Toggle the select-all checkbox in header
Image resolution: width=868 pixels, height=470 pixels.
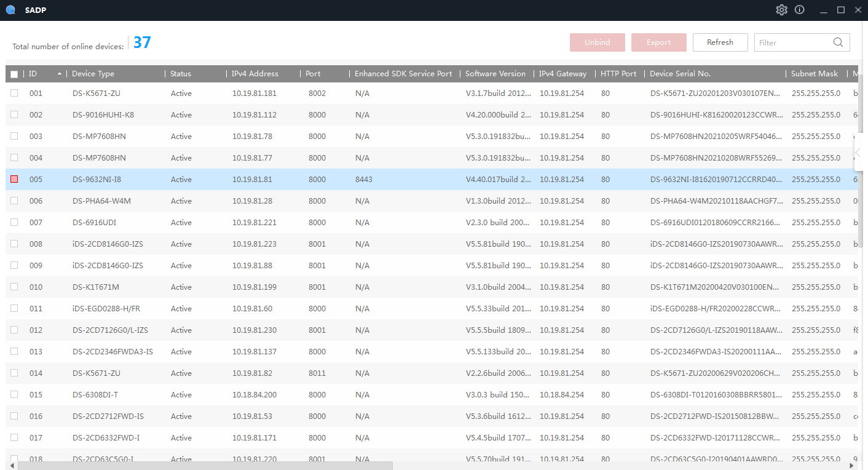(x=14, y=74)
